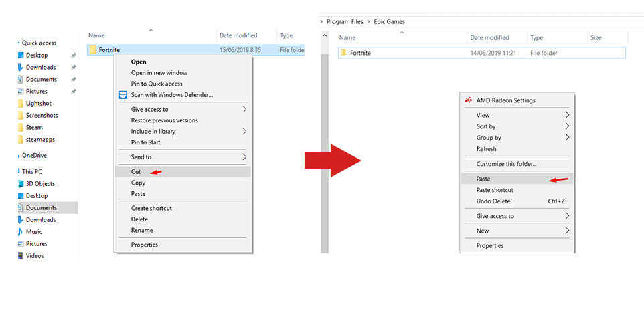
Task: Expand the Sort by submenu arrow
Action: click(x=567, y=126)
